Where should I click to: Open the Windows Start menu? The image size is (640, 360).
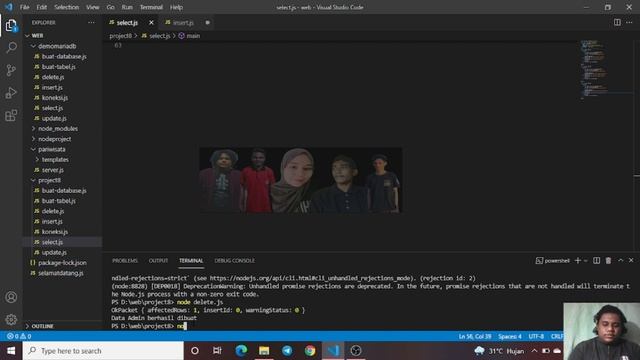point(11,351)
